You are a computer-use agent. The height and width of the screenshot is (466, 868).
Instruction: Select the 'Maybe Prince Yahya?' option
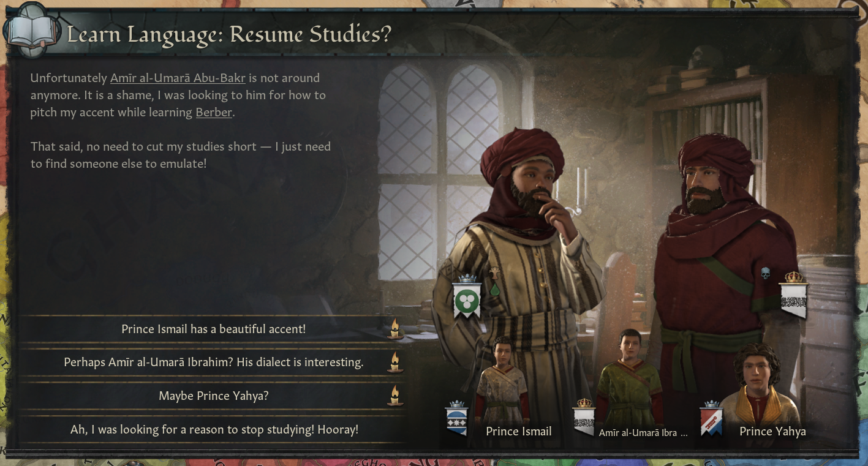point(213,396)
